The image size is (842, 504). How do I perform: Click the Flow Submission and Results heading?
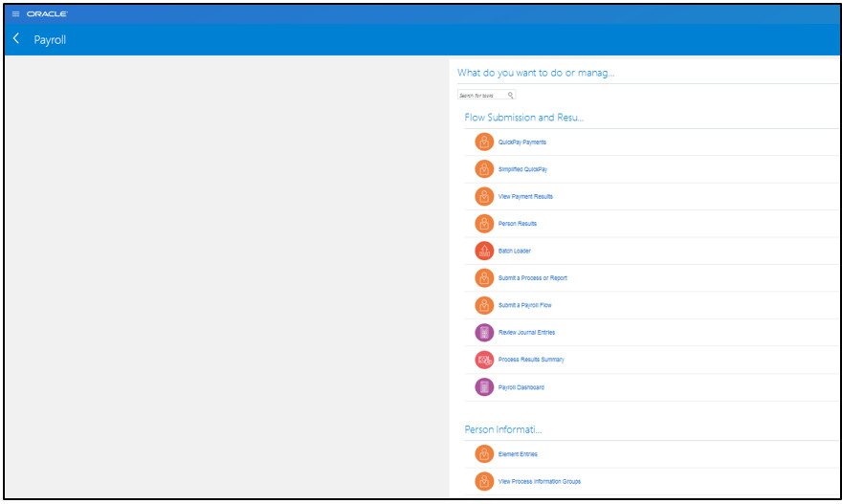coord(523,117)
